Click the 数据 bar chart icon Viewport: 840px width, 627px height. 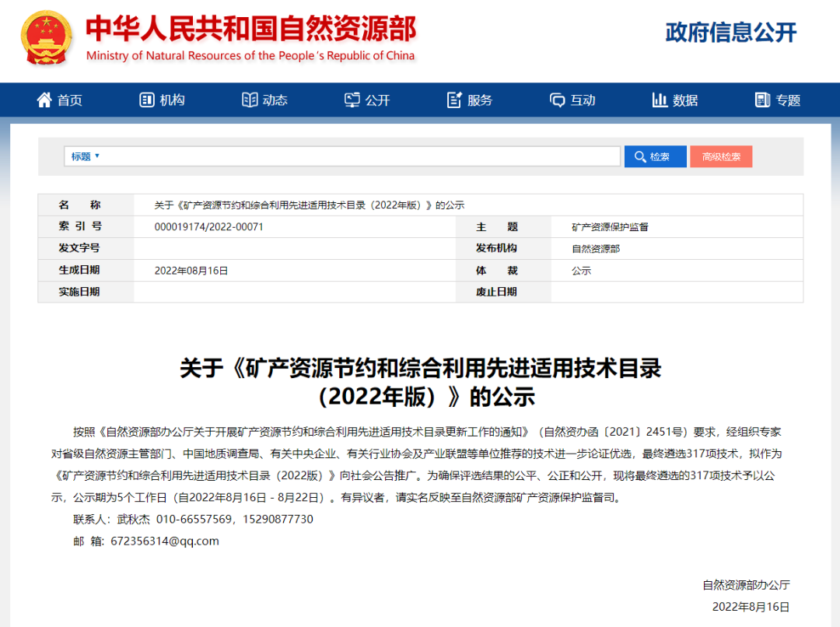pos(660,100)
